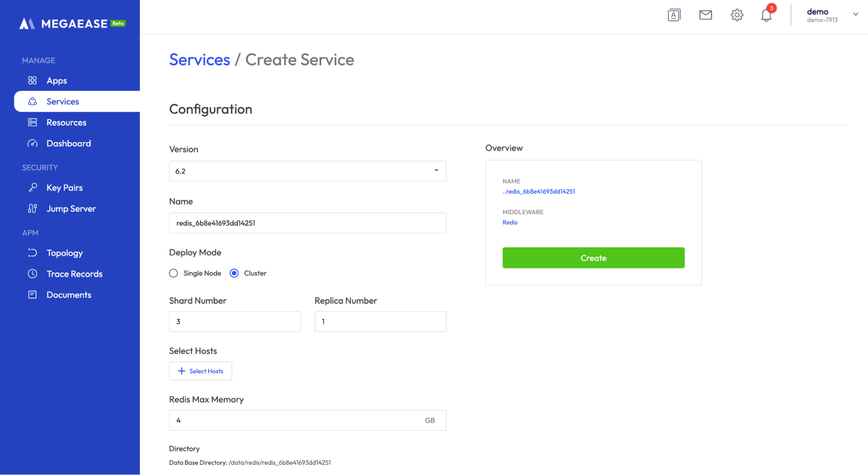868x475 pixels.
Task: Click the mail envelope icon
Action: [705, 15]
